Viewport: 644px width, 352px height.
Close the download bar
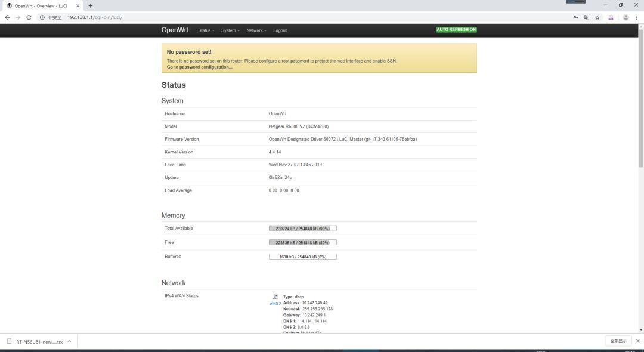(638, 341)
